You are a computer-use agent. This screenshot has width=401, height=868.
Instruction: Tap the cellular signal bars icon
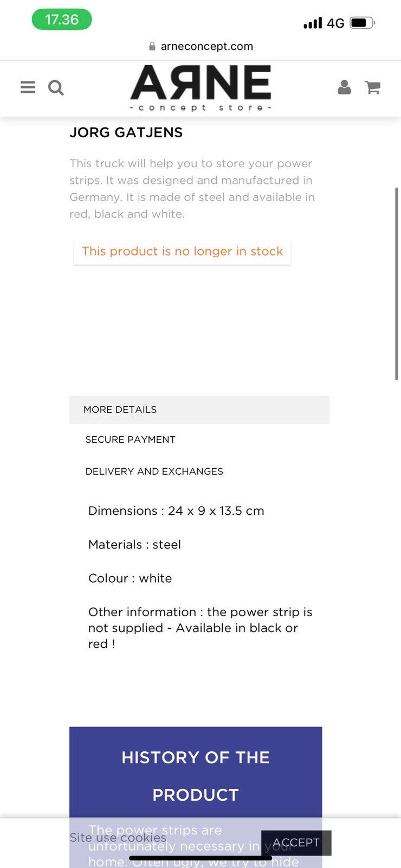click(313, 23)
